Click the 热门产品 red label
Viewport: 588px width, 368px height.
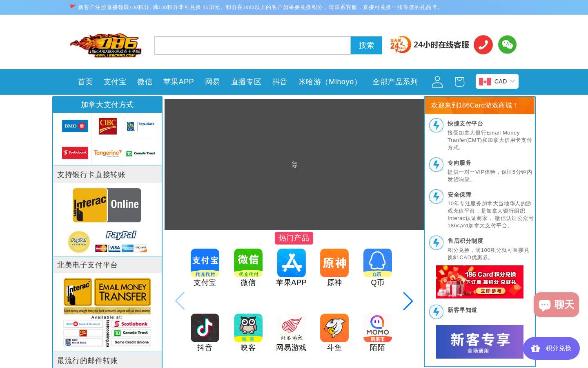tap(294, 238)
